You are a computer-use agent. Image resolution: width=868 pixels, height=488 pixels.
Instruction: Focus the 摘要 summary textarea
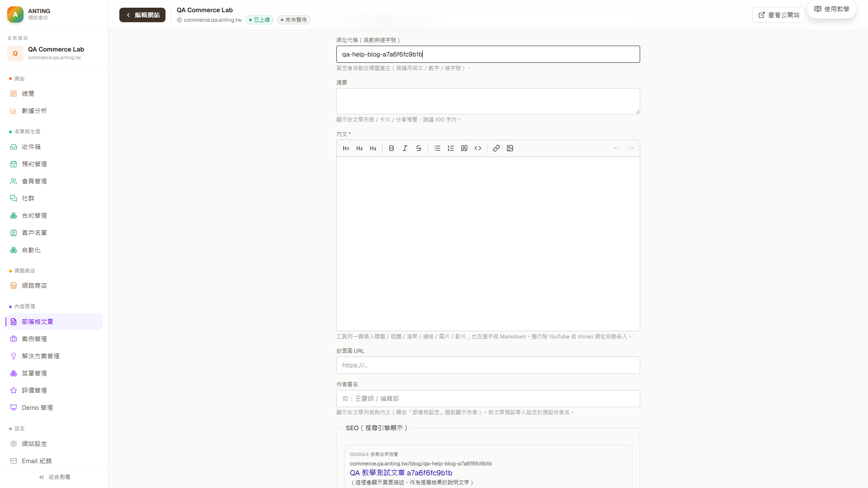click(488, 101)
